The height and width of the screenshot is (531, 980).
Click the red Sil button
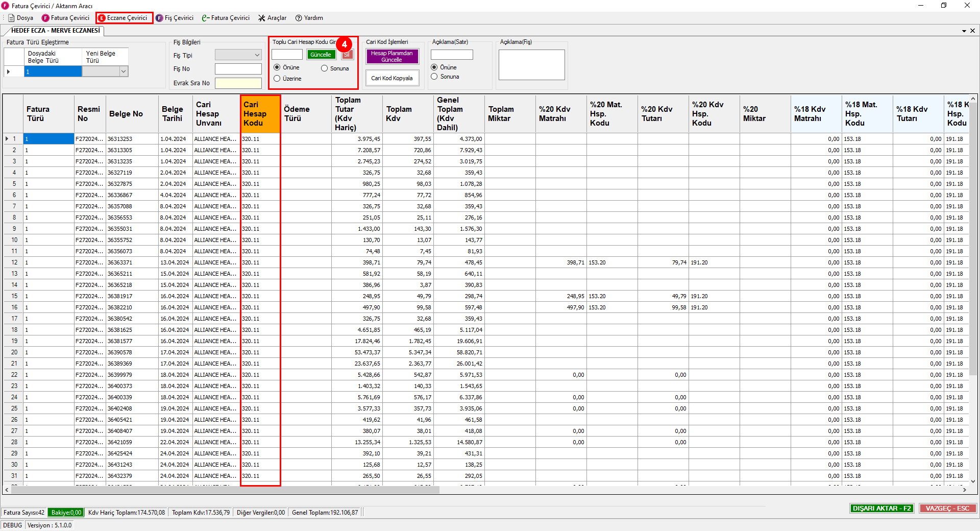(x=347, y=55)
